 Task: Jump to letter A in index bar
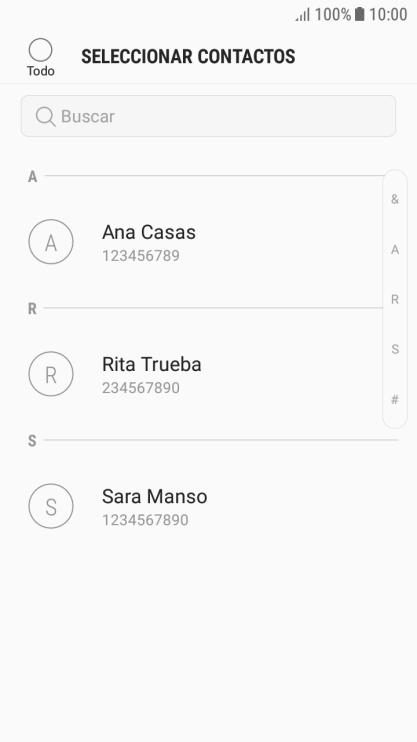pos(395,250)
